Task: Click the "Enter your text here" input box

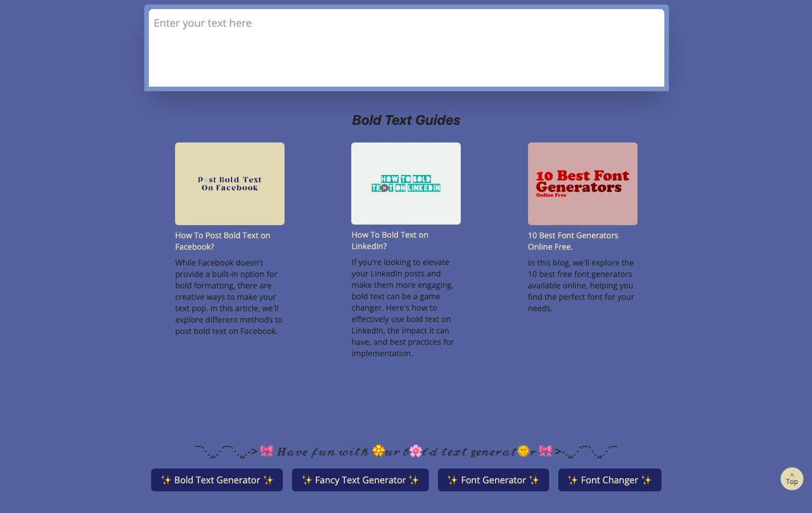Action: point(406,48)
